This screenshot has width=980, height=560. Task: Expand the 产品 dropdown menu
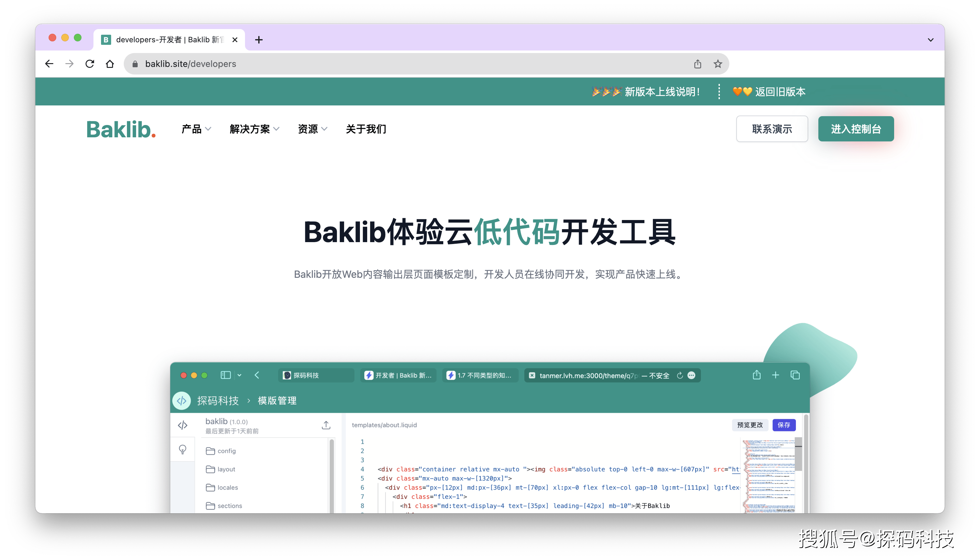coord(196,129)
